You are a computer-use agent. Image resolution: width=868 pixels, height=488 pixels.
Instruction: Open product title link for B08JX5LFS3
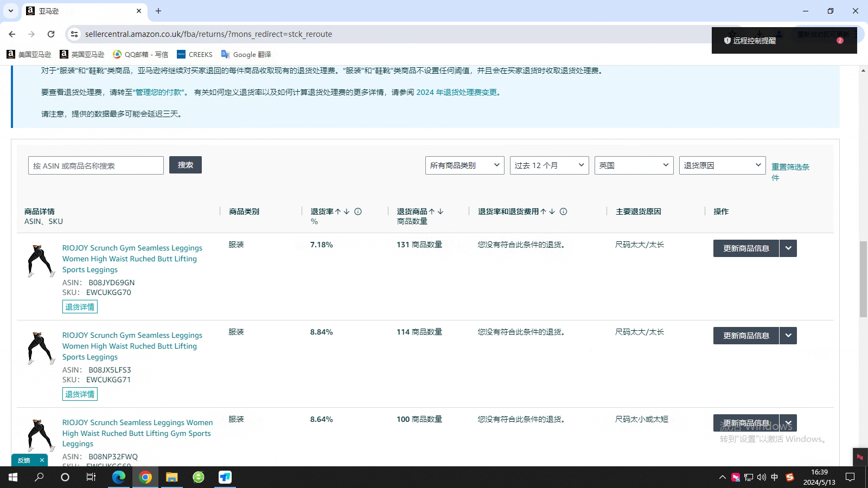click(x=132, y=346)
